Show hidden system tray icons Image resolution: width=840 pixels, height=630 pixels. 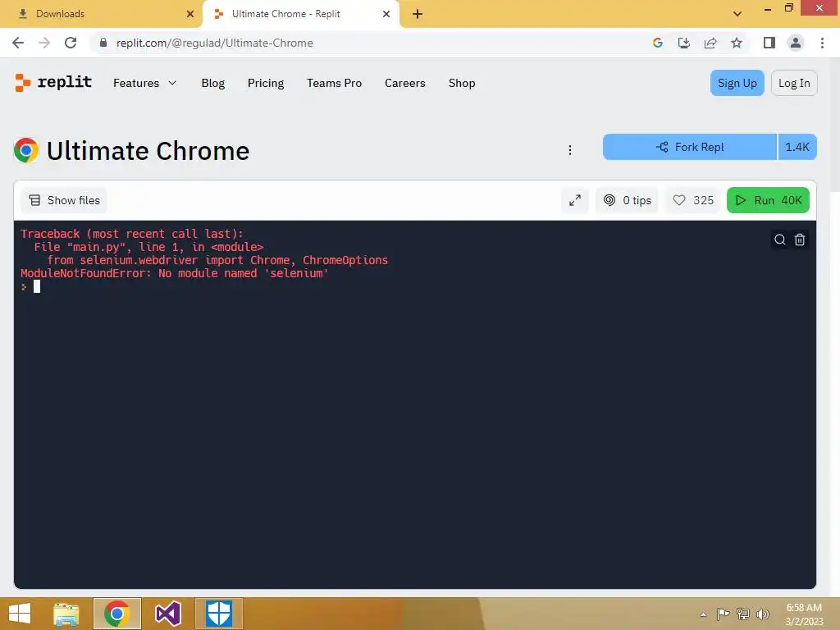tap(703, 614)
